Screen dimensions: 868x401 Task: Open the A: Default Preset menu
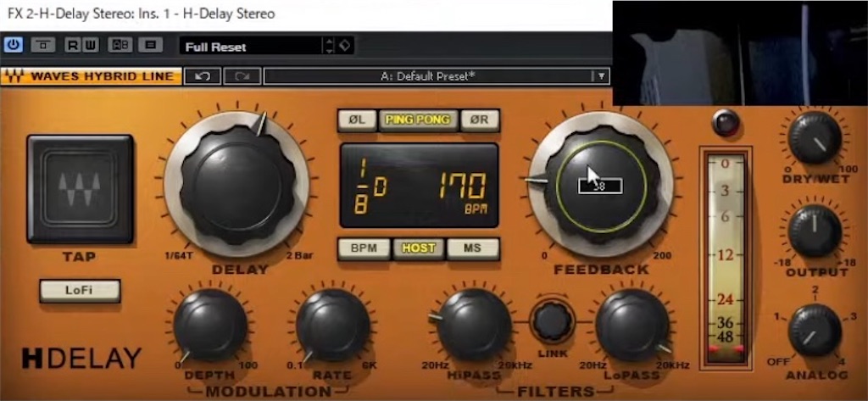click(x=427, y=76)
